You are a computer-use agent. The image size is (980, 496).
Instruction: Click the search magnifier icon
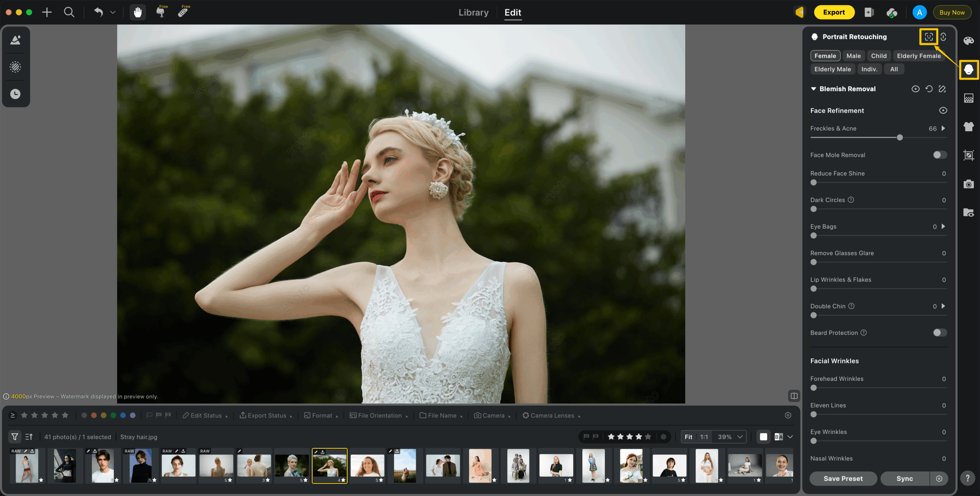click(69, 12)
